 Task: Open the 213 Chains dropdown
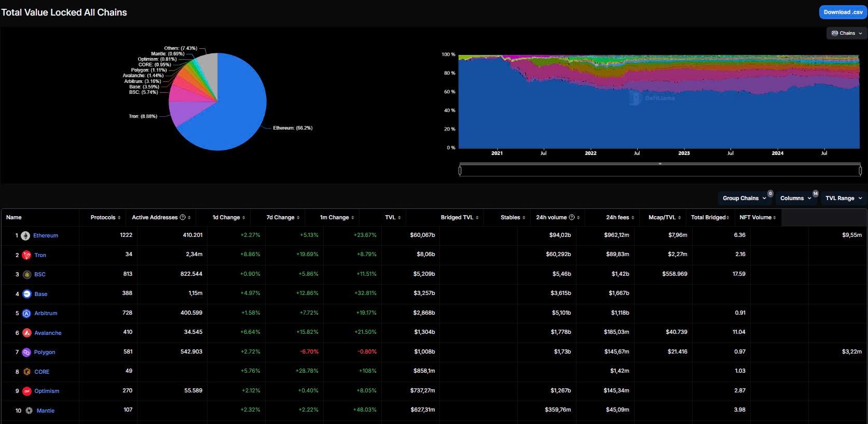click(847, 33)
